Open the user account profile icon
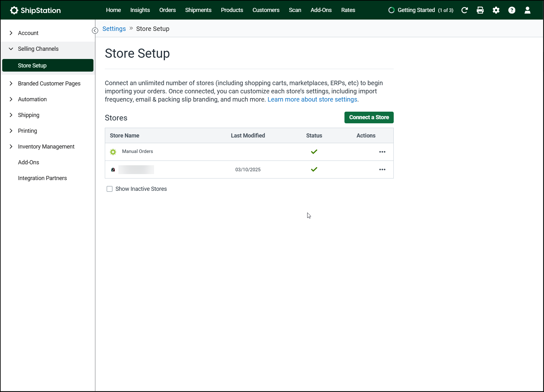544x392 pixels. click(527, 10)
